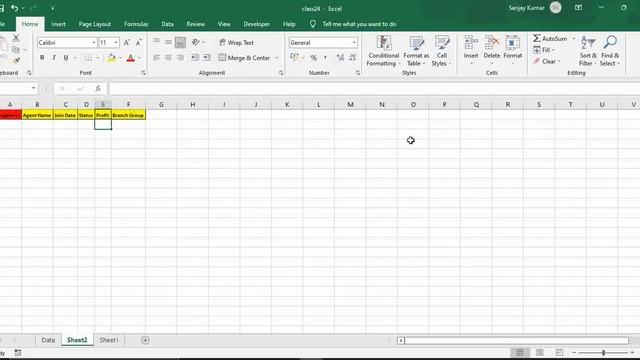Viewport: 640px width, 360px height.
Task: Open the General number format dropdown
Action: [354, 42]
